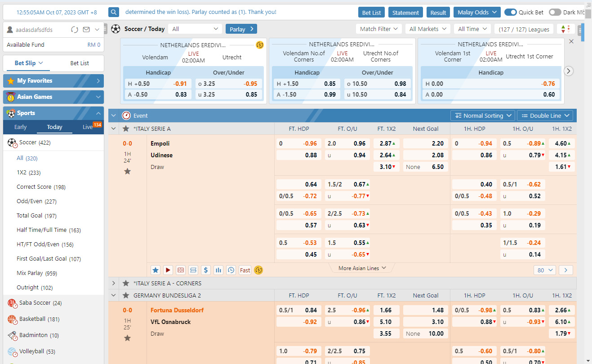Select Mix Parlay market link

tap(37, 273)
